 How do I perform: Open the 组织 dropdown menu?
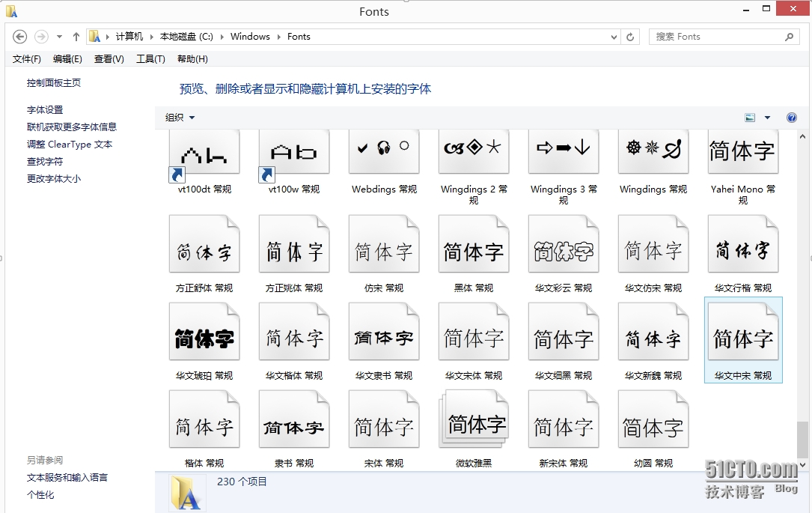180,118
